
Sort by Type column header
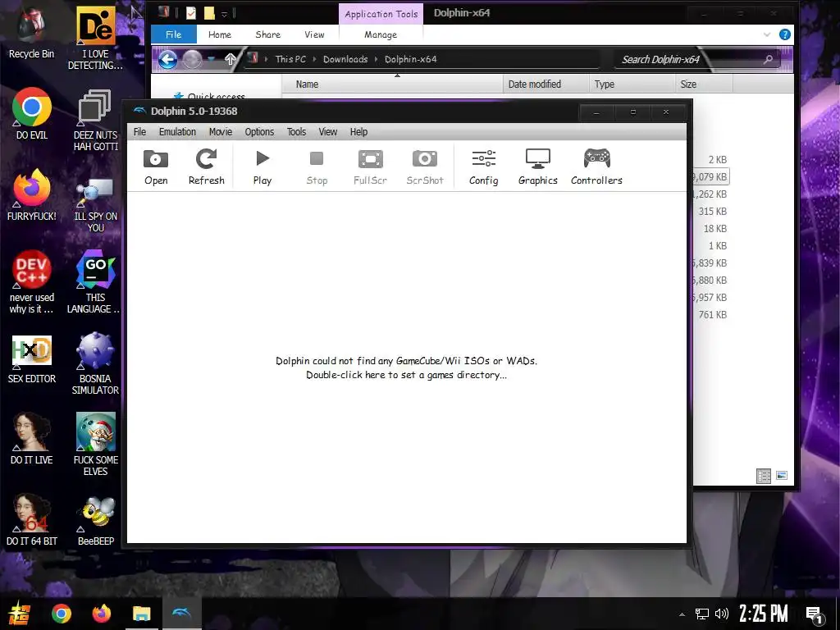(x=632, y=84)
